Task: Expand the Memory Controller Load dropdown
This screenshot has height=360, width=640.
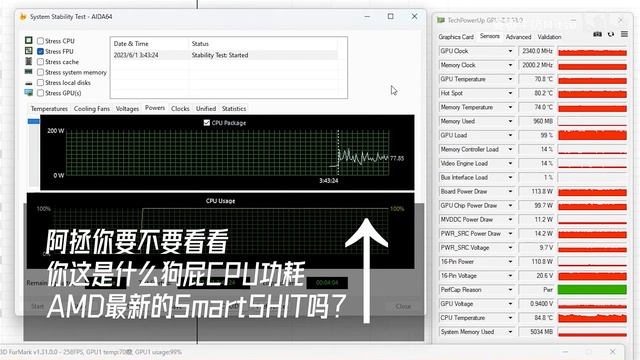Action: click(x=510, y=149)
